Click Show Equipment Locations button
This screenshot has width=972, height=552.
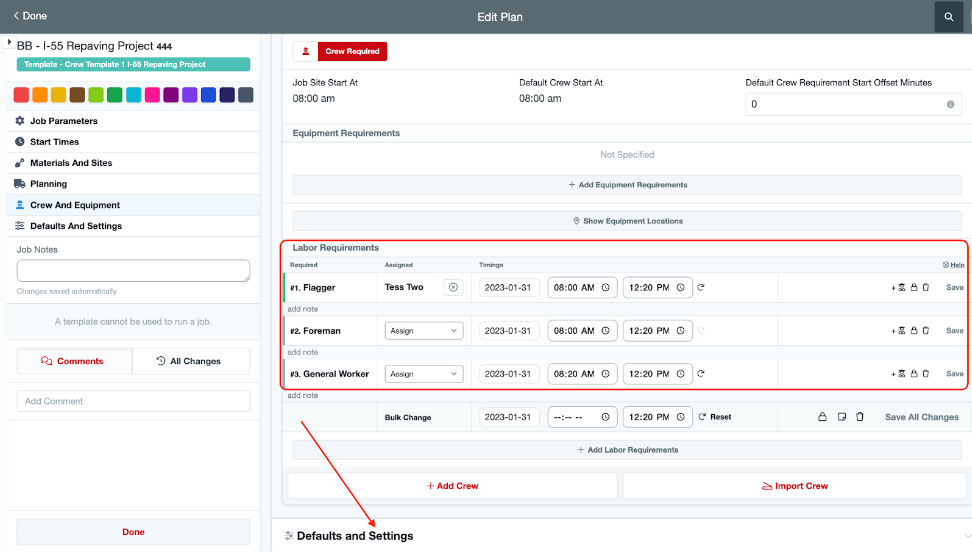(627, 221)
